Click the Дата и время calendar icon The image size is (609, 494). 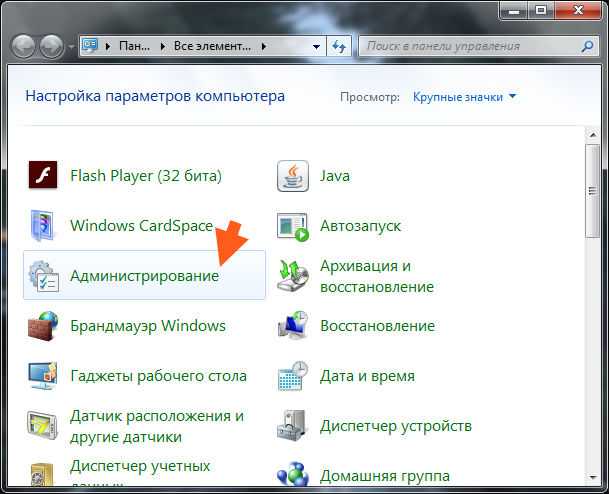coord(293,376)
